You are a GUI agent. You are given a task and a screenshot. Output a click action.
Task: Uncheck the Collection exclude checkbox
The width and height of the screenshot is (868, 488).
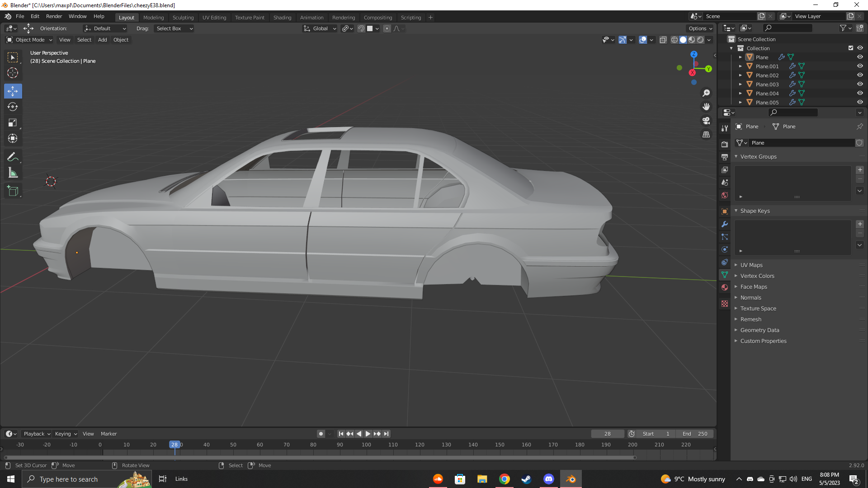(x=851, y=48)
